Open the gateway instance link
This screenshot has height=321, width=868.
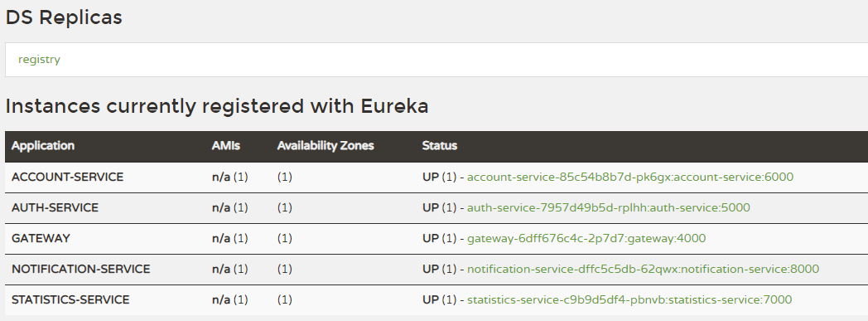(x=586, y=238)
